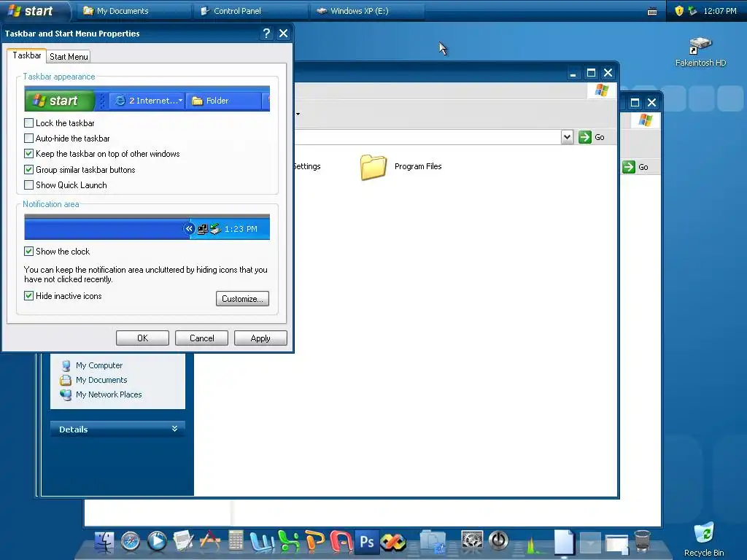
Task: Confirm dialog with OK button
Action: click(142, 338)
